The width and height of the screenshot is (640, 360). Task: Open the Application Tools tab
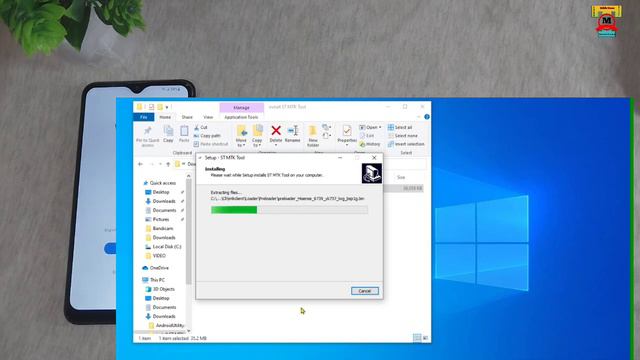(241, 117)
